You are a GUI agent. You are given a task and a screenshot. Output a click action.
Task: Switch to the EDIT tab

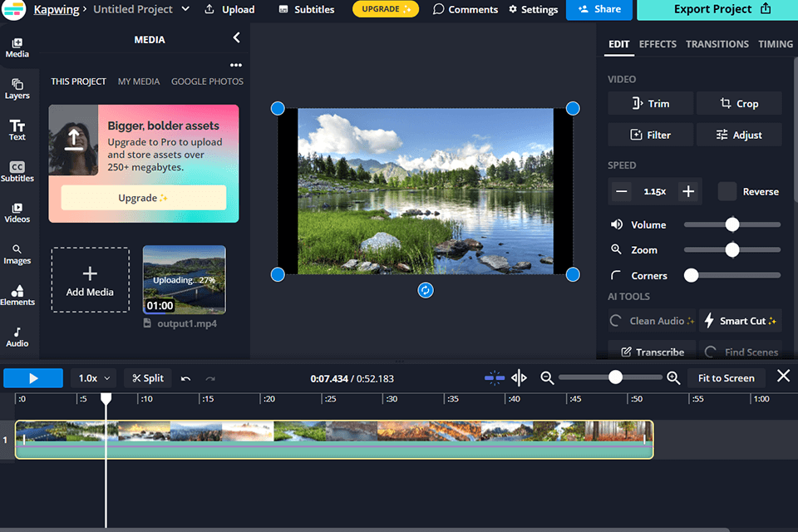tap(618, 44)
